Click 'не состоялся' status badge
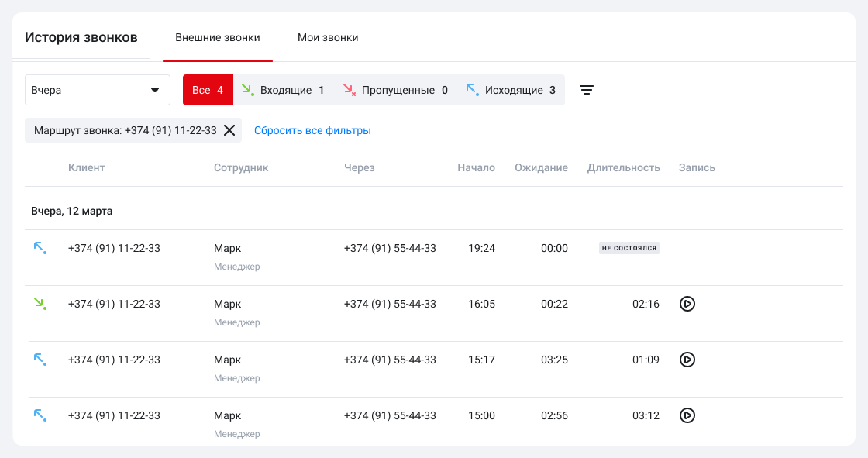Image resolution: width=868 pixels, height=458 pixels. (x=629, y=248)
